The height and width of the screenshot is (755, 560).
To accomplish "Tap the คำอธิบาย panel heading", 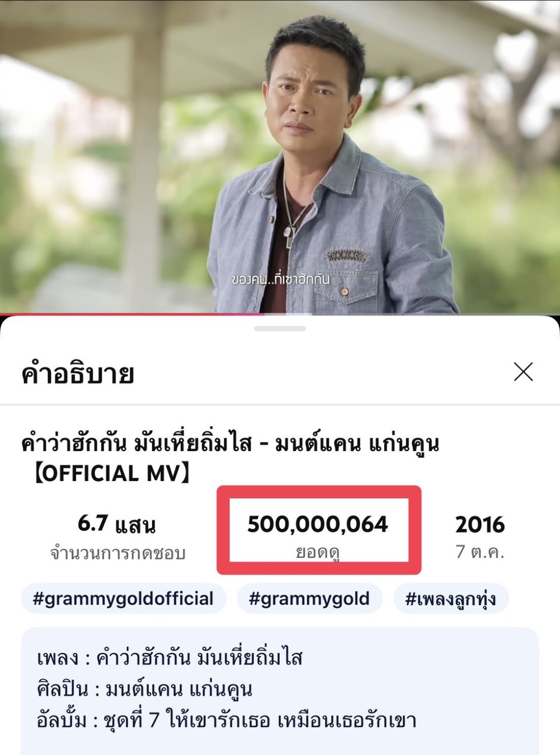I will (x=78, y=373).
